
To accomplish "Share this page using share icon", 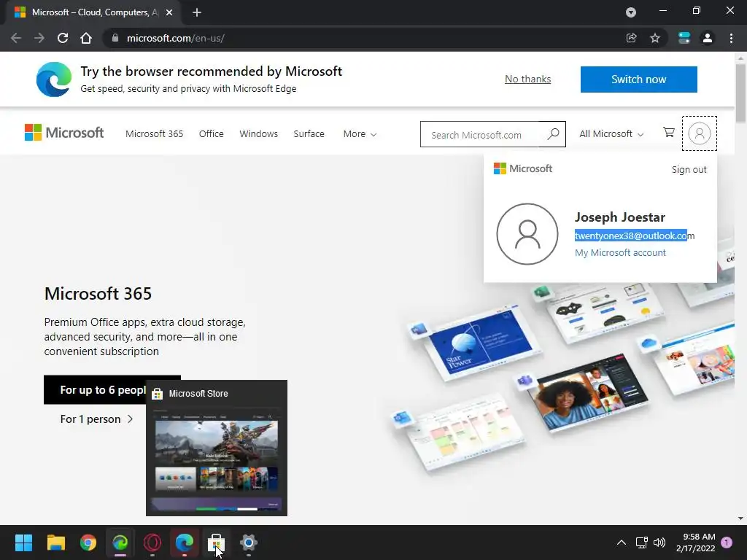I will [631, 38].
